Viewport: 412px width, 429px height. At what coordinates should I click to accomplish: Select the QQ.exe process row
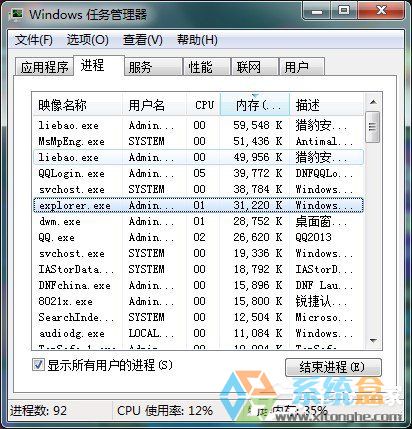click(198, 237)
